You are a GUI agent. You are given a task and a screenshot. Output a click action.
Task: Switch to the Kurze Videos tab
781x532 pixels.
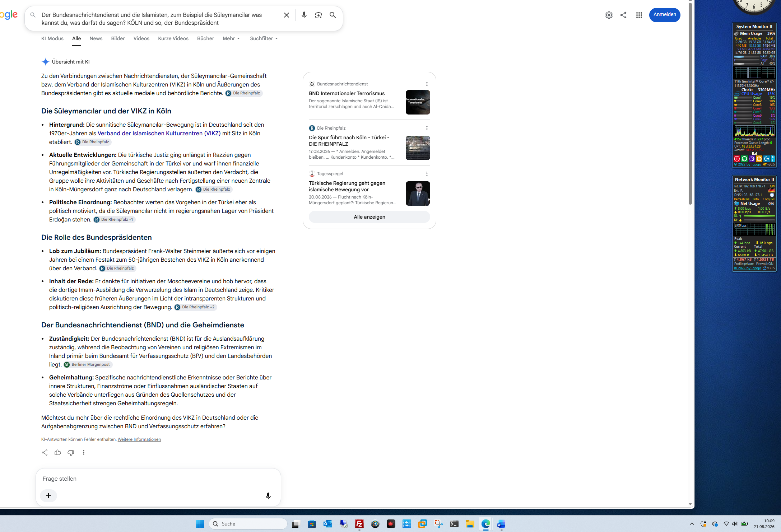click(173, 38)
